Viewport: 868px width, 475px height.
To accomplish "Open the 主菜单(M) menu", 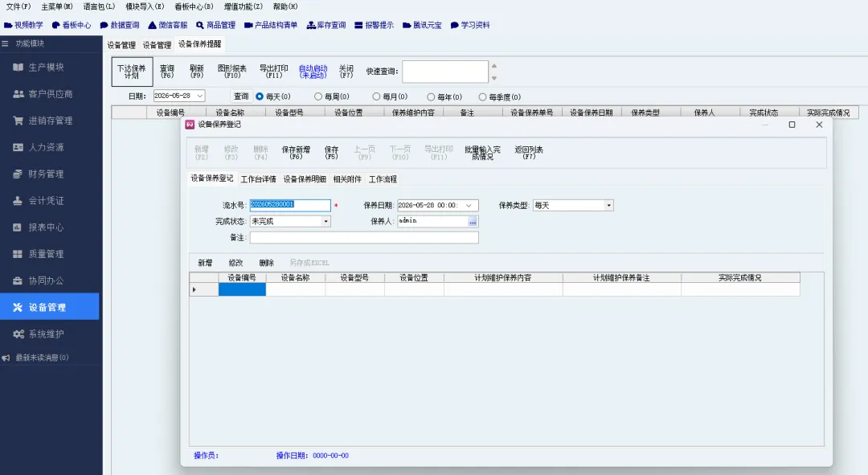I will tap(57, 6).
